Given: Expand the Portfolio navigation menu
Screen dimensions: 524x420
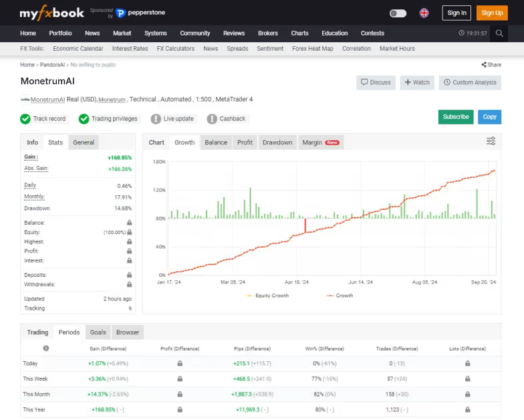Looking at the screenshot, I should (x=60, y=33).
